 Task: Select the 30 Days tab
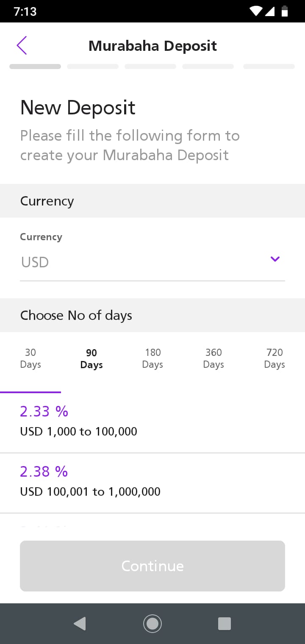[x=30, y=358]
